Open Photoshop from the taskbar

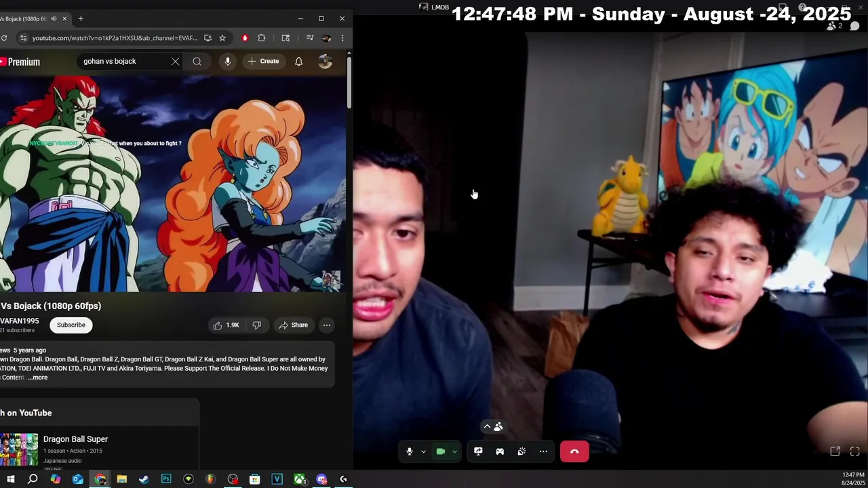click(166, 479)
